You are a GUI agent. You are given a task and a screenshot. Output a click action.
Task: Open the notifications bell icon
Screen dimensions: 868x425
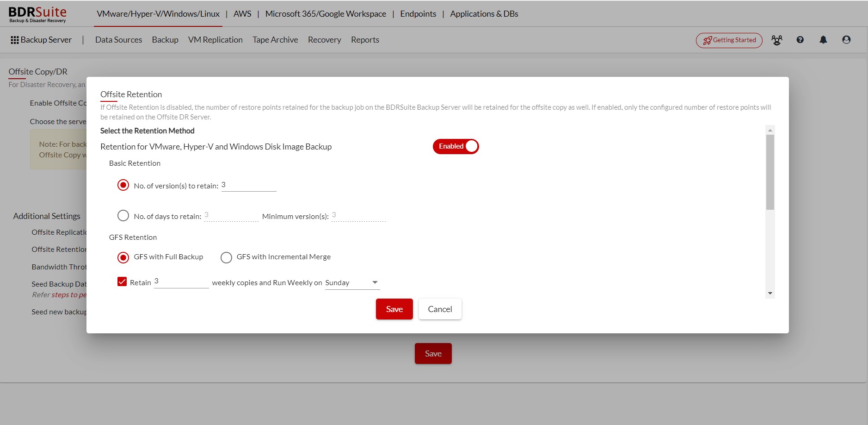(823, 40)
